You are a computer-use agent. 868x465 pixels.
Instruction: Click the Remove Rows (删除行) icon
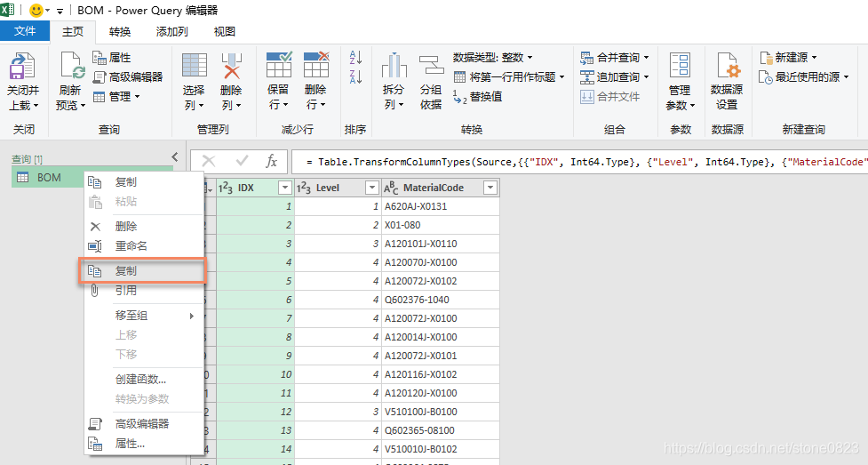point(316,65)
